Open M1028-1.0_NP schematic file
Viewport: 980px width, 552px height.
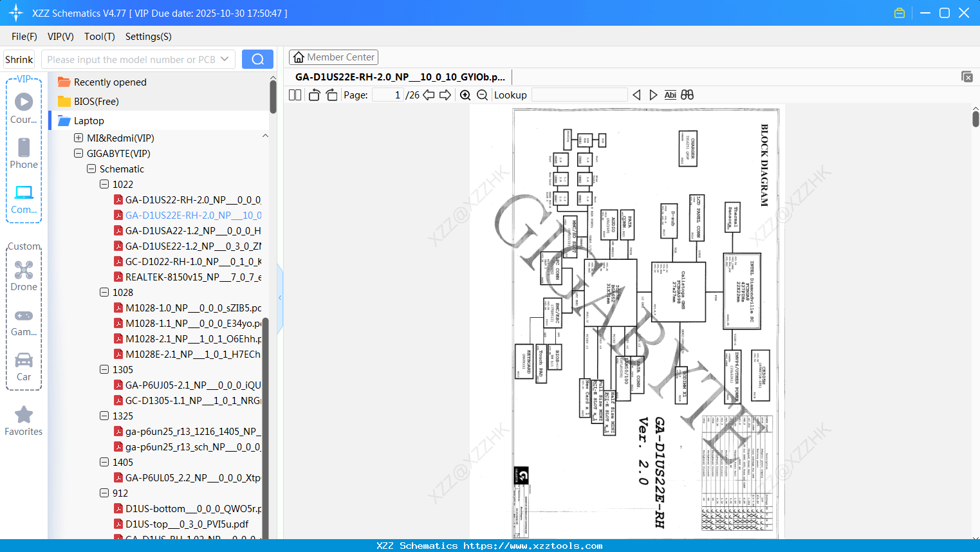coord(193,308)
